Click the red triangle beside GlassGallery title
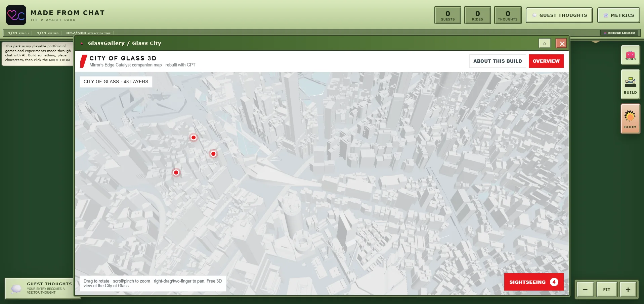The height and width of the screenshot is (304, 644). [x=82, y=43]
